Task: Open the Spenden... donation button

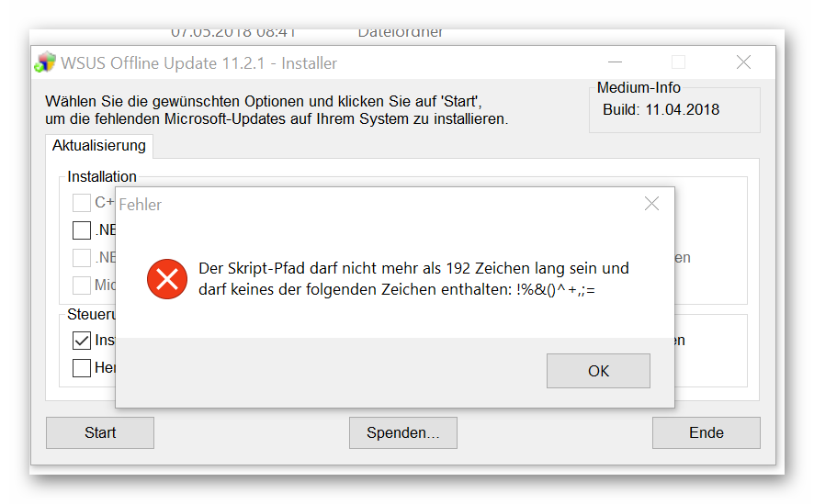Action: [x=403, y=432]
